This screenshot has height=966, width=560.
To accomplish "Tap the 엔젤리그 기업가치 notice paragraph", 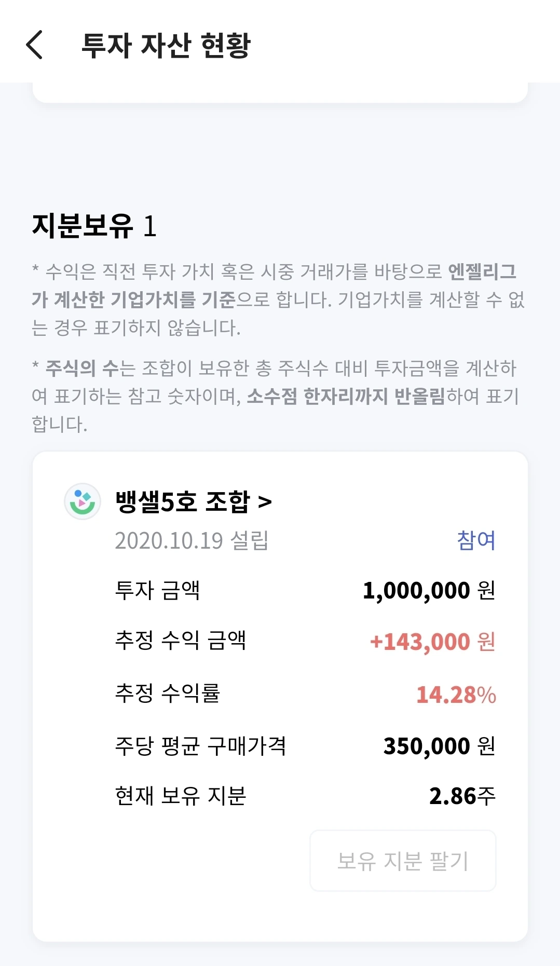I will pyautogui.click(x=279, y=300).
